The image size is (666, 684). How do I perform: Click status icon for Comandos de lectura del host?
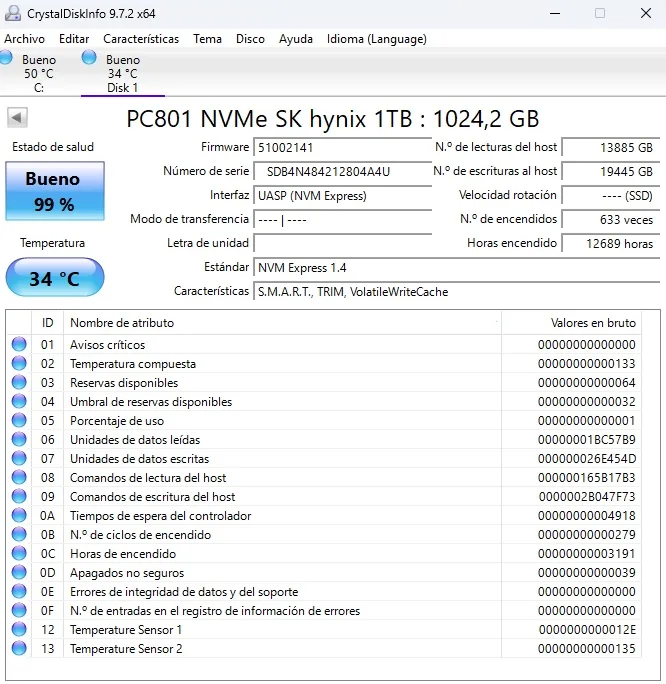coord(19,477)
